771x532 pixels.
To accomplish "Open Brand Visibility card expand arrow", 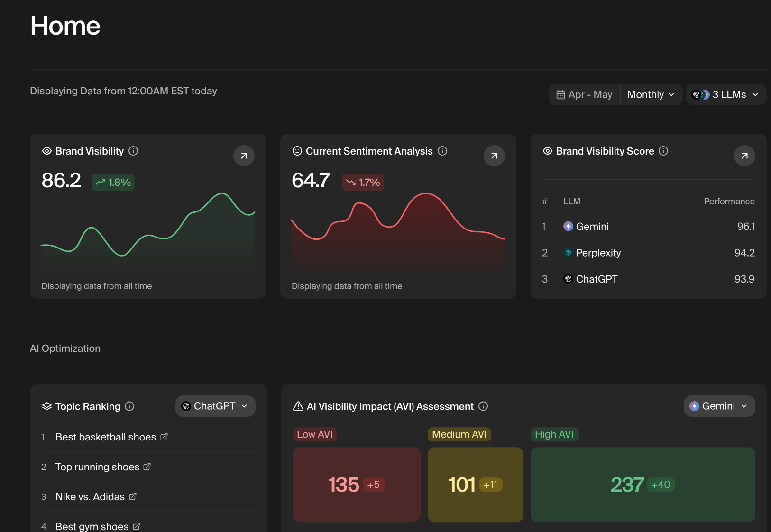I will click(244, 156).
